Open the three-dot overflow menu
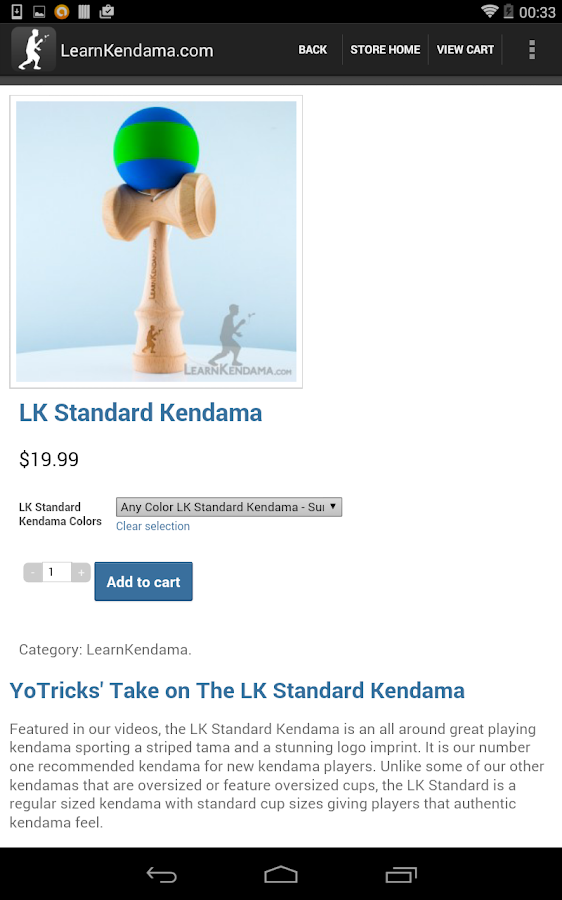Image resolution: width=562 pixels, height=900 pixels. (x=532, y=50)
